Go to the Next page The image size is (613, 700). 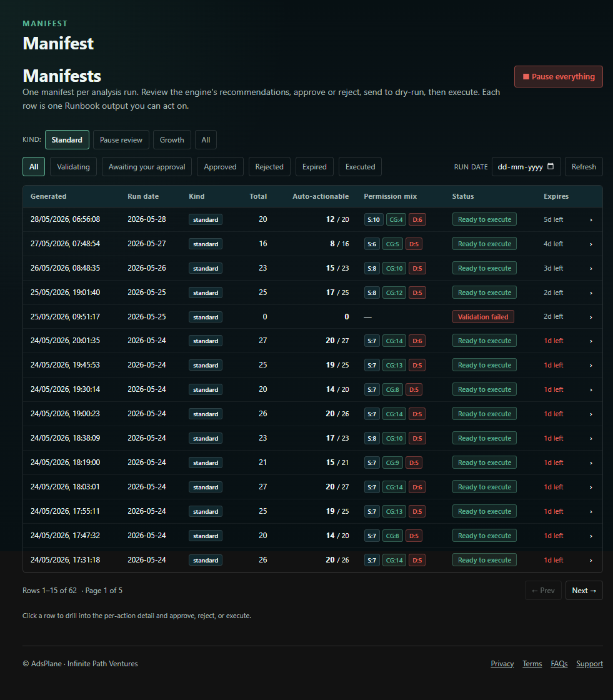(584, 590)
